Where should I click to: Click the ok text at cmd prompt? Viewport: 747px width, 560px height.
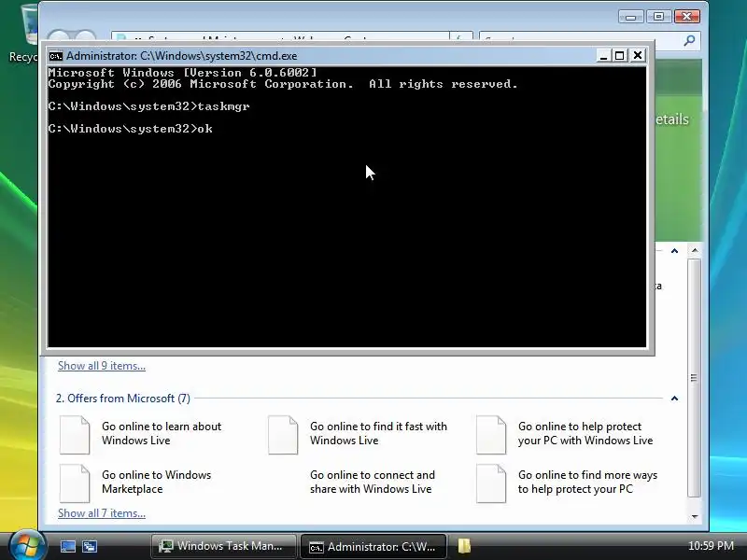(204, 129)
